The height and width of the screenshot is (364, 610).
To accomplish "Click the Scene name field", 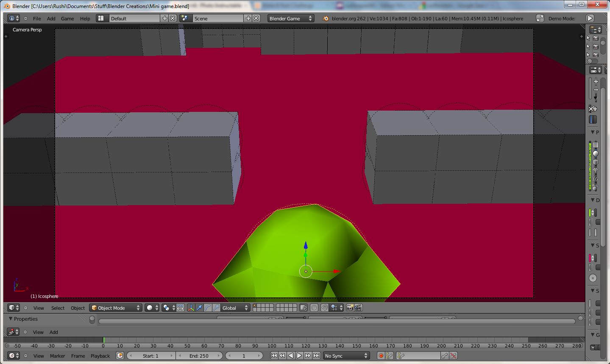I will coord(217,18).
